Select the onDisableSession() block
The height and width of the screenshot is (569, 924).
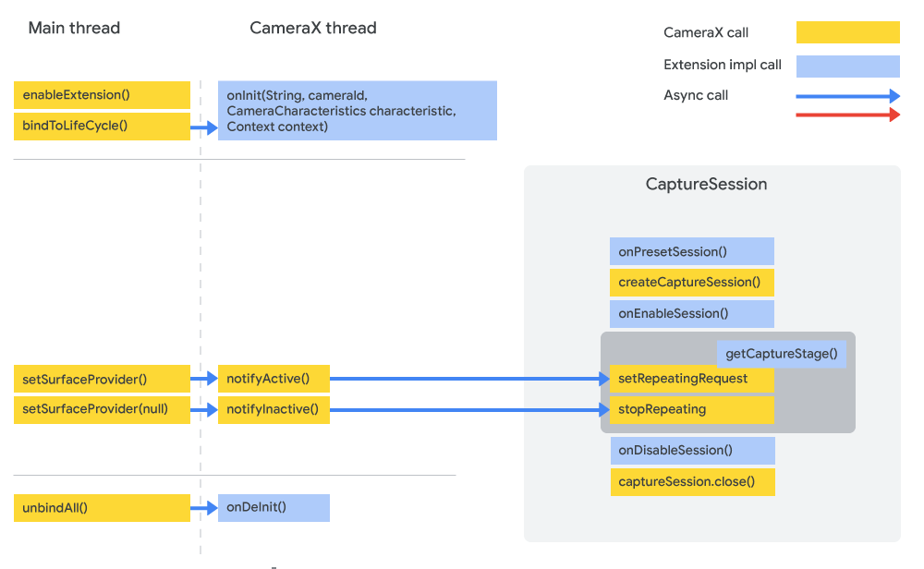tap(692, 451)
